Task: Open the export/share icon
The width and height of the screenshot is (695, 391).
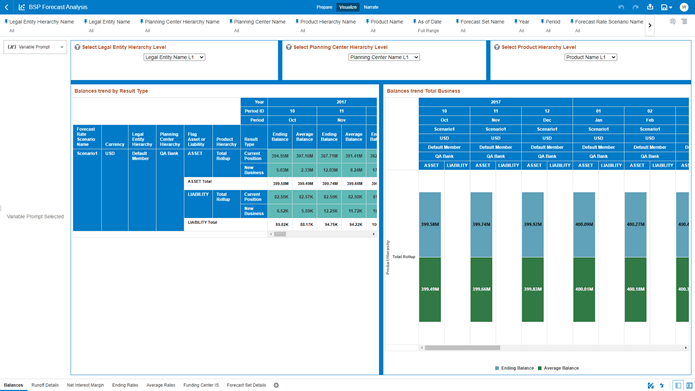Action: pyautogui.click(x=650, y=7)
